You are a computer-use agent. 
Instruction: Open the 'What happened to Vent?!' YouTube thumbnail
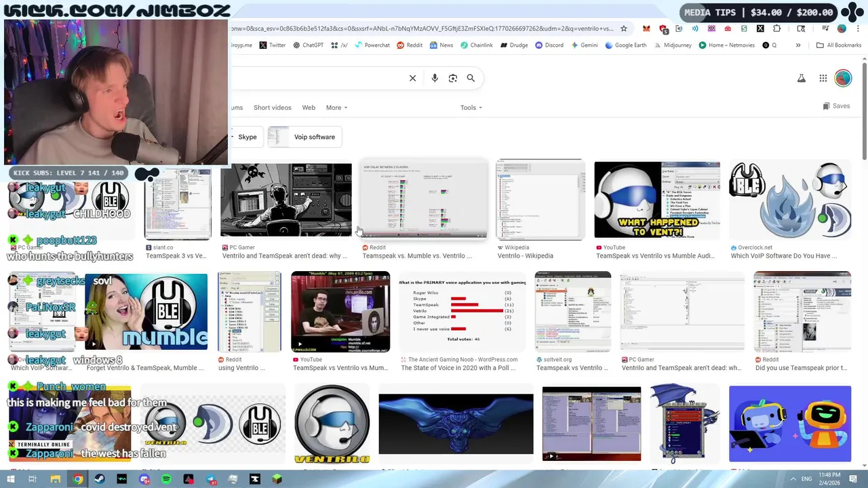tap(657, 200)
